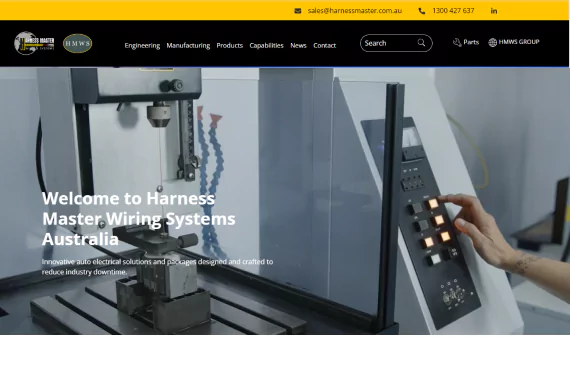The width and height of the screenshot is (570, 380).
Task: Open the LinkedIn icon link
Action: click(494, 11)
